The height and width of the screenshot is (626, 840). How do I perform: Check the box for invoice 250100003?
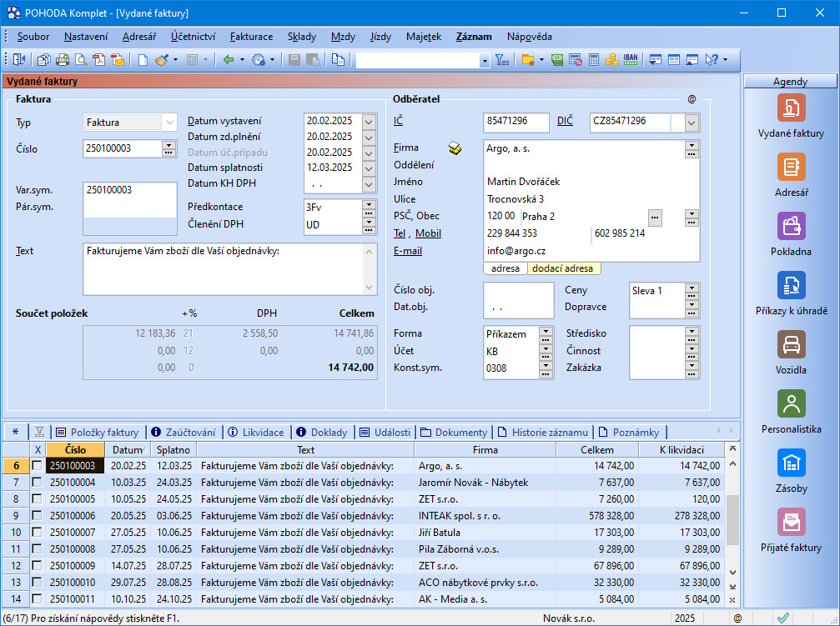(x=37, y=466)
